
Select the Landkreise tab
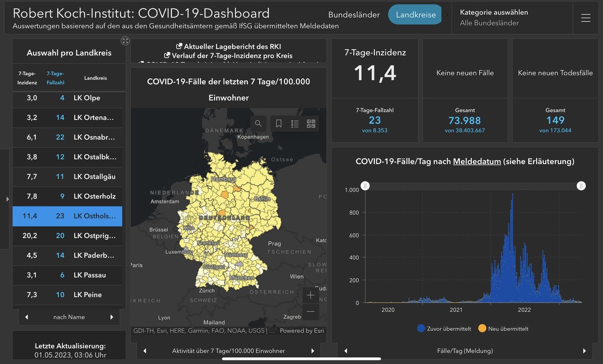tap(416, 15)
